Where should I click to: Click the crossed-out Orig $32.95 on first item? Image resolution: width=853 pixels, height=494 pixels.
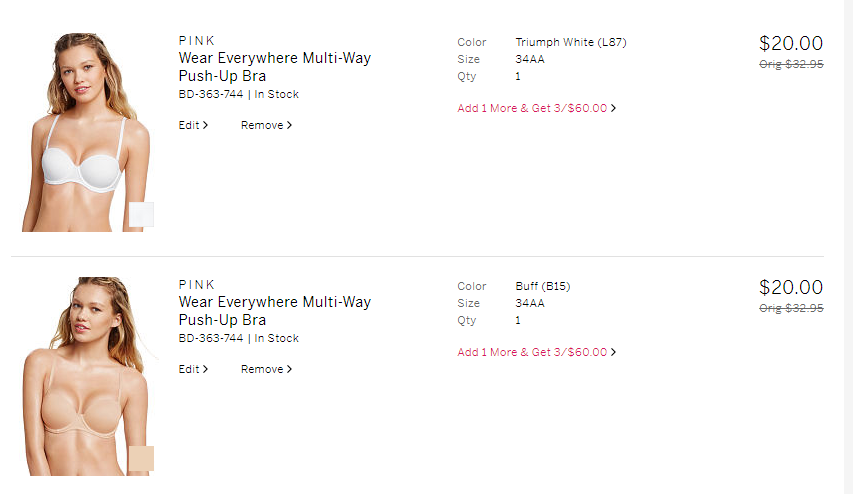pyautogui.click(x=791, y=64)
